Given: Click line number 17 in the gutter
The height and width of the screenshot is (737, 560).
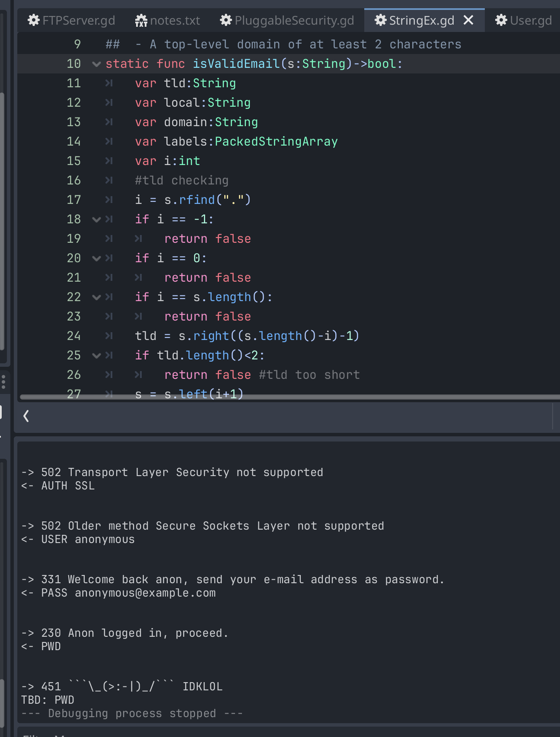Looking at the screenshot, I should pyautogui.click(x=74, y=200).
